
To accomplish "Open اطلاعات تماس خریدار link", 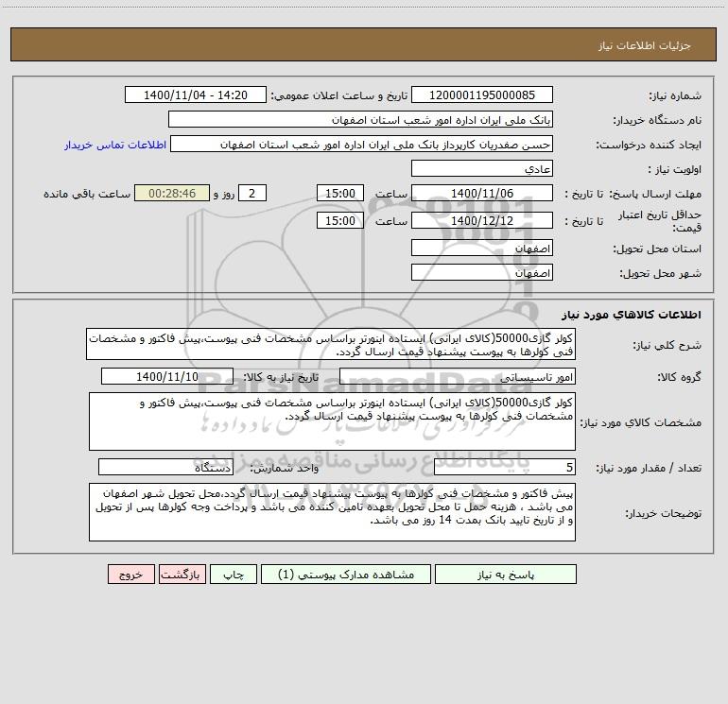I will pos(115,145).
